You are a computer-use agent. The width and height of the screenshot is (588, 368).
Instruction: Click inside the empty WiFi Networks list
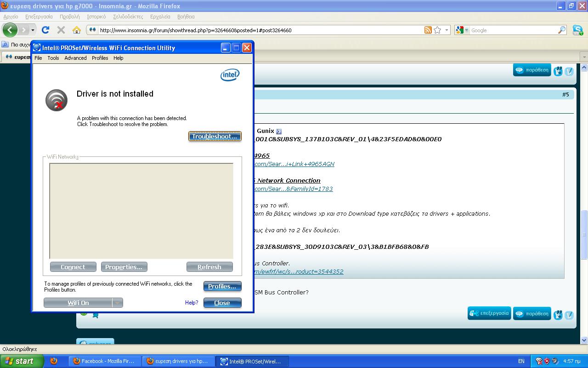(x=141, y=211)
